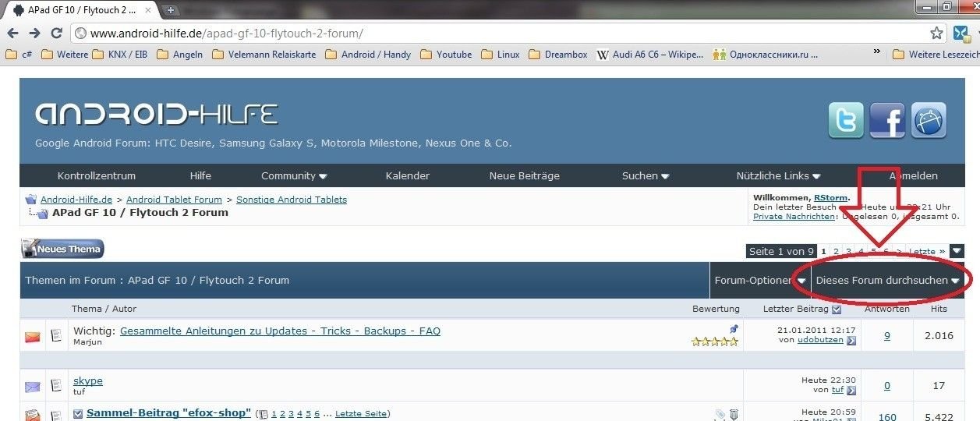Go to page 2 of the forum listing

tap(836, 251)
